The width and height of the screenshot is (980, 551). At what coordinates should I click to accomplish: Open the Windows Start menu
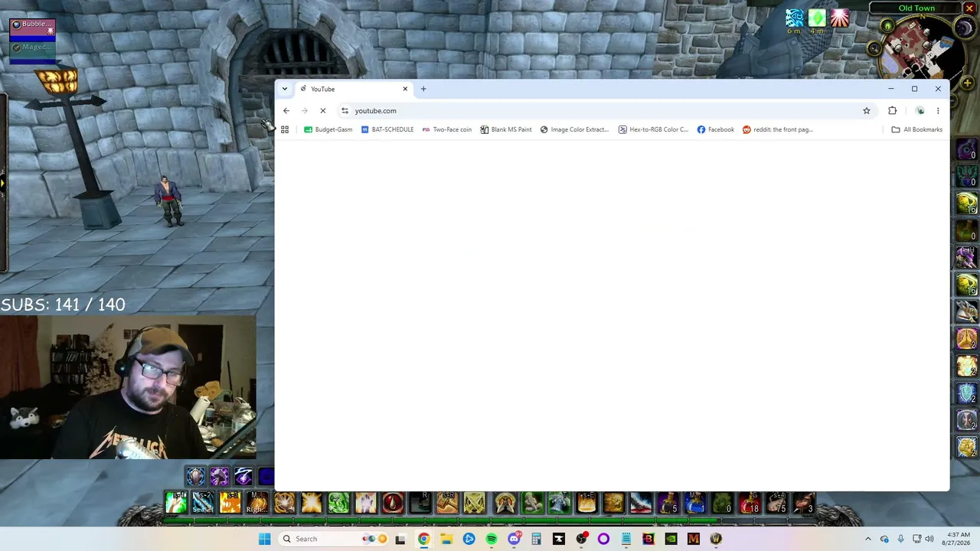[x=264, y=539]
